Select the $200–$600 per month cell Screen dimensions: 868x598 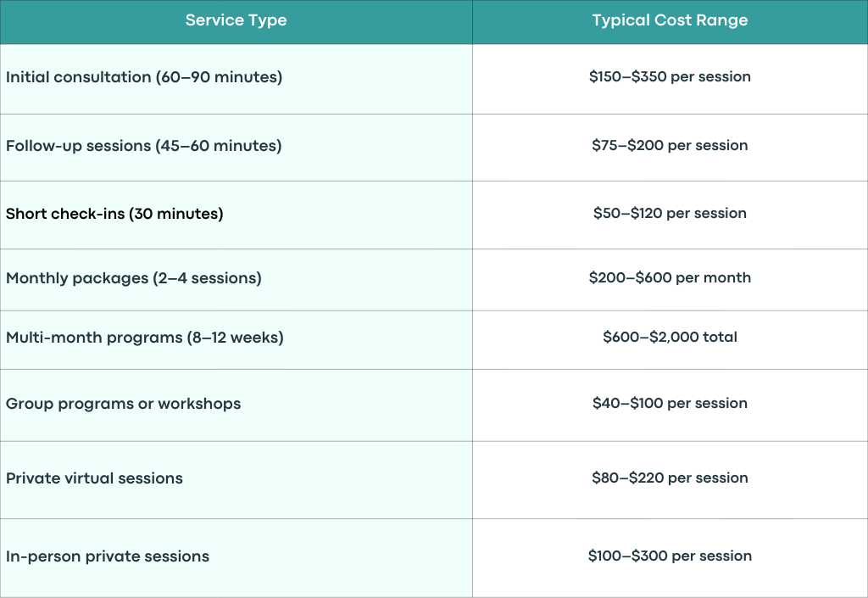[x=670, y=280]
